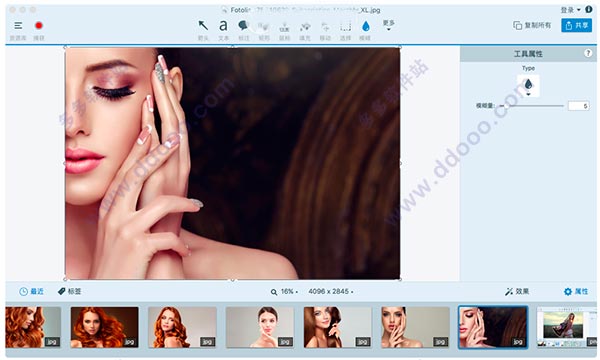Select the highlighted thumbnail of closed-eye makeup portrait
This screenshot has width=600, height=360.
pyautogui.click(x=493, y=327)
